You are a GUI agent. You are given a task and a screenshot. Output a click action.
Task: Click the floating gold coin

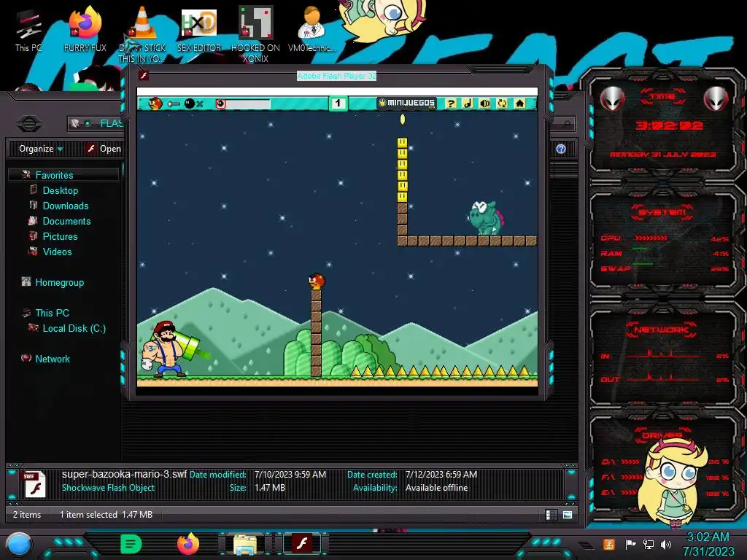tap(403, 120)
